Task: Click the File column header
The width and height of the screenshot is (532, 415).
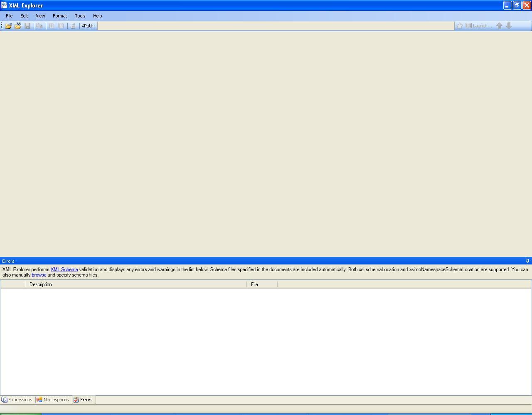Action: 262,284
